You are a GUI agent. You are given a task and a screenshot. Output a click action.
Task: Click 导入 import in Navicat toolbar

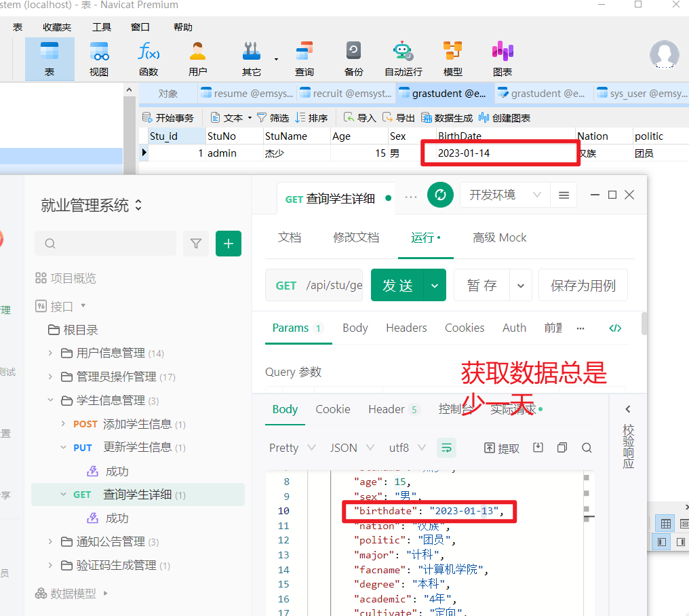360,118
